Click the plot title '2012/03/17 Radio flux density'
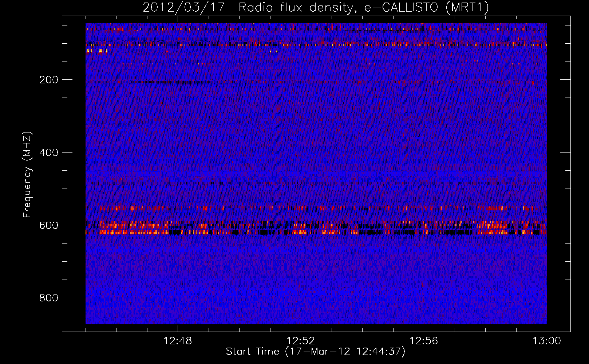The width and height of the screenshot is (589, 364). coord(316,8)
